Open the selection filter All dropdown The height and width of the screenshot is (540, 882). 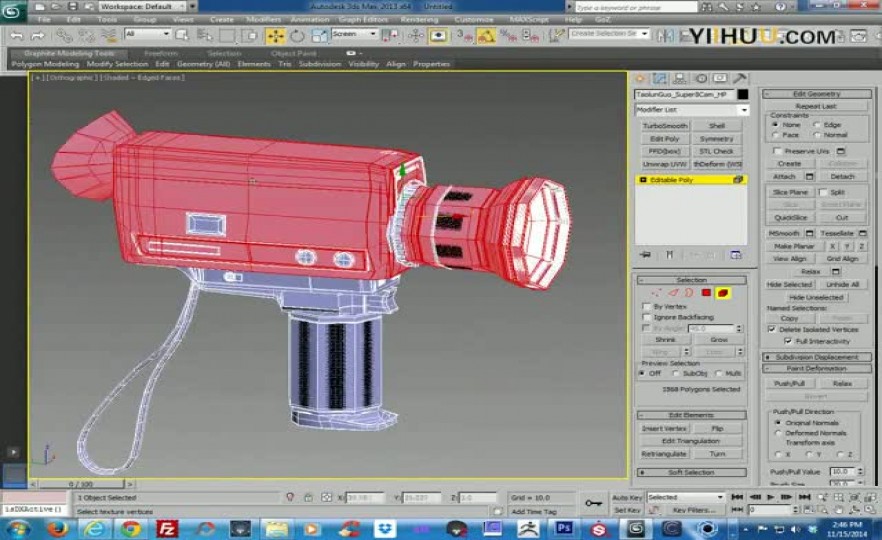(x=147, y=34)
